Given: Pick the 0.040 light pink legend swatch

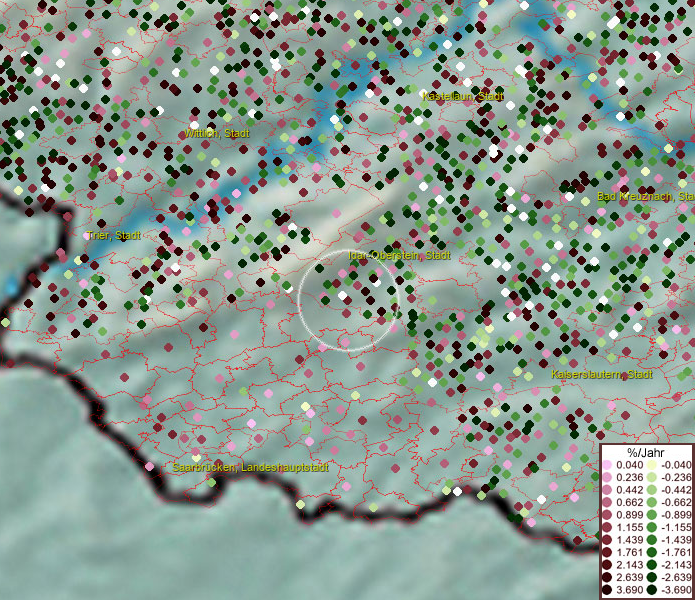Looking at the screenshot, I should (x=608, y=465).
